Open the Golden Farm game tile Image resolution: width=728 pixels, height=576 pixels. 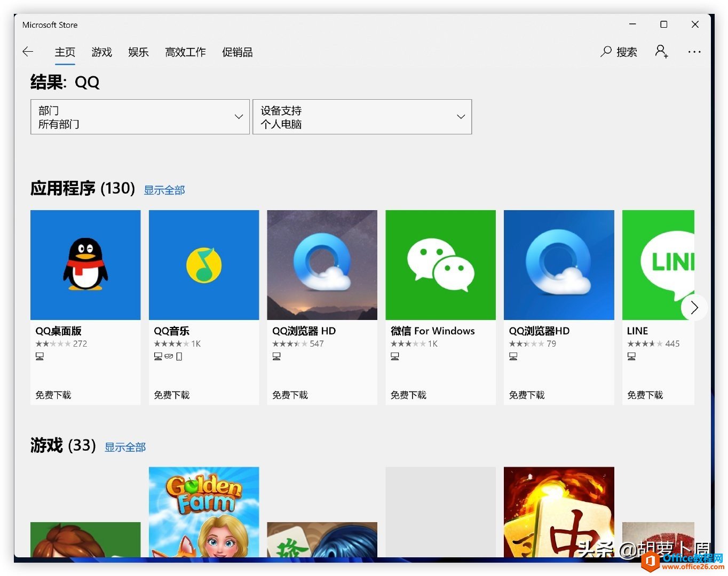point(204,512)
